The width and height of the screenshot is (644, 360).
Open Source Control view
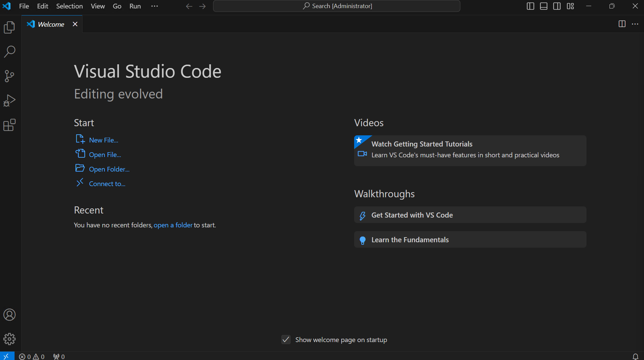point(9,76)
